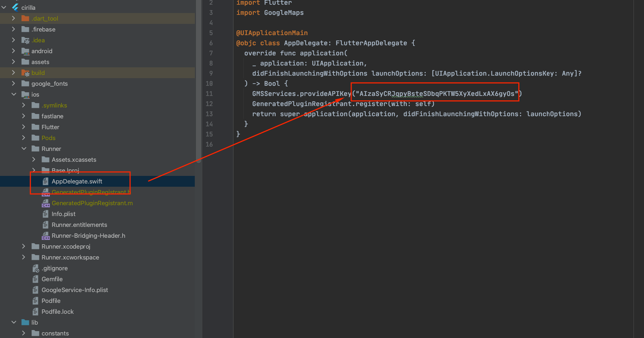Screen dimensions: 644x338
Task: Expand the android folder
Action: click(14, 51)
